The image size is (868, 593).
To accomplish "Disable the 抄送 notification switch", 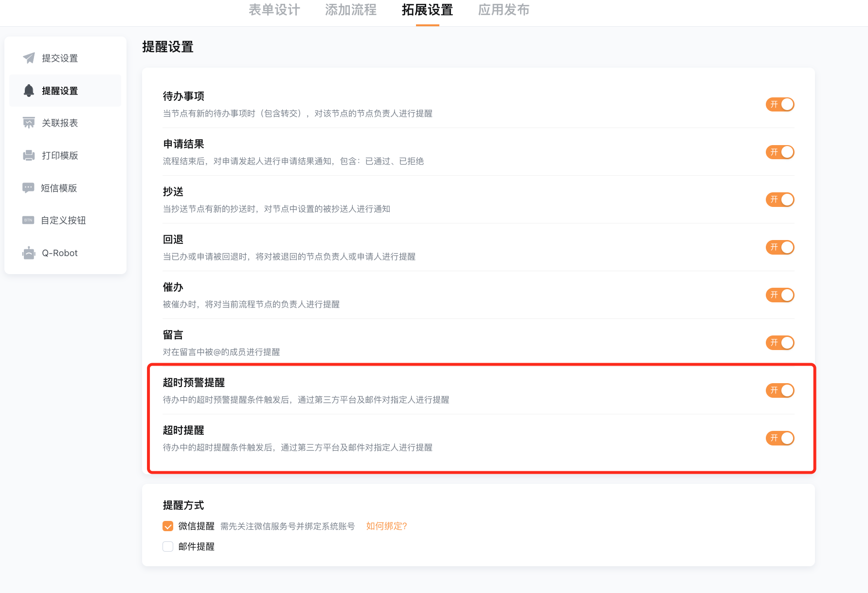I will coord(780,200).
